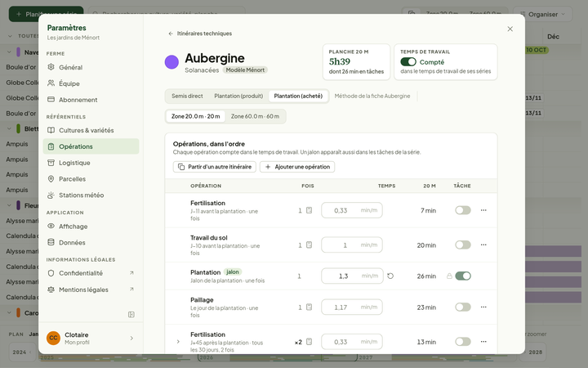Click the lock icon on Plantation row

pos(449,276)
